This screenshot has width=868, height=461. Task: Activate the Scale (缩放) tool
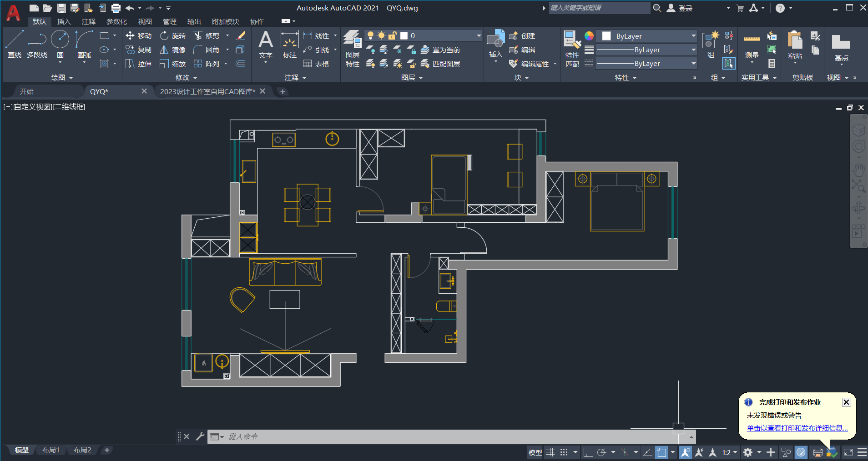click(x=173, y=64)
